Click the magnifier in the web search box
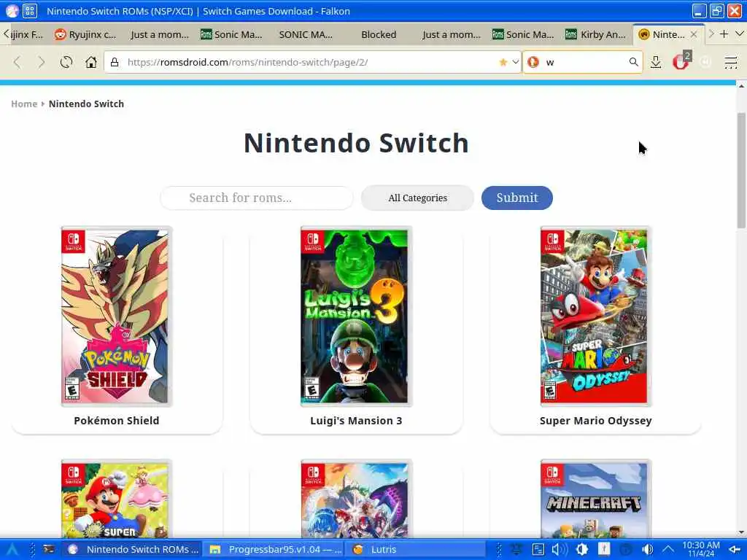This screenshot has height=560, width=747. (x=633, y=62)
